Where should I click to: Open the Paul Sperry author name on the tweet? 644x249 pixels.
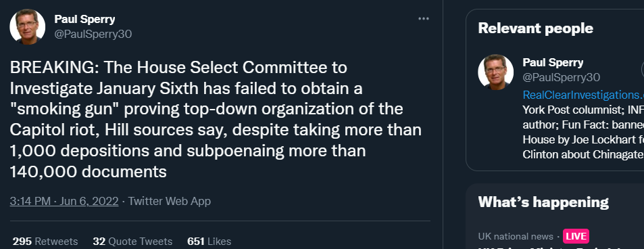coord(84,19)
